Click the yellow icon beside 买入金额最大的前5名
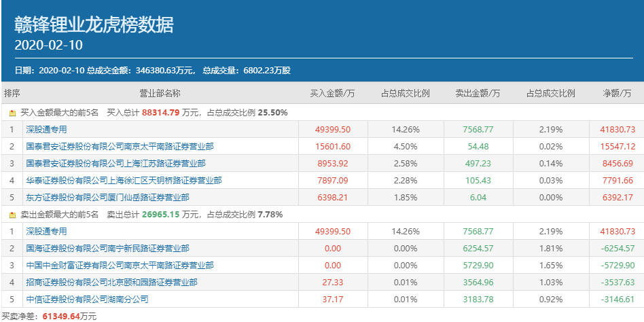 click(12, 113)
